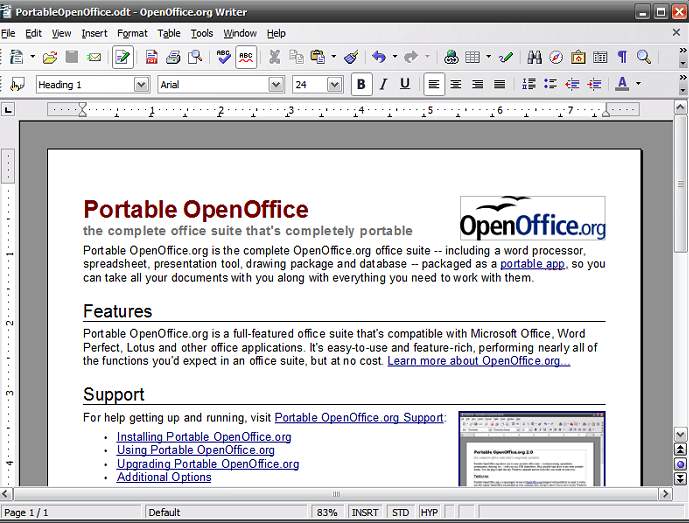Increase indent icon
Viewport: 689px width, 523px height.
coord(594,84)
